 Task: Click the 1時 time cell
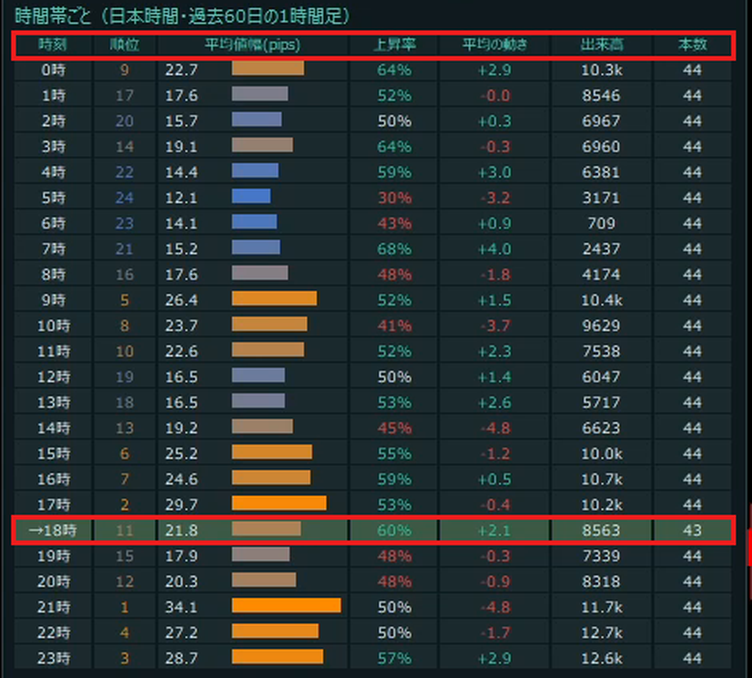point(53,95)
